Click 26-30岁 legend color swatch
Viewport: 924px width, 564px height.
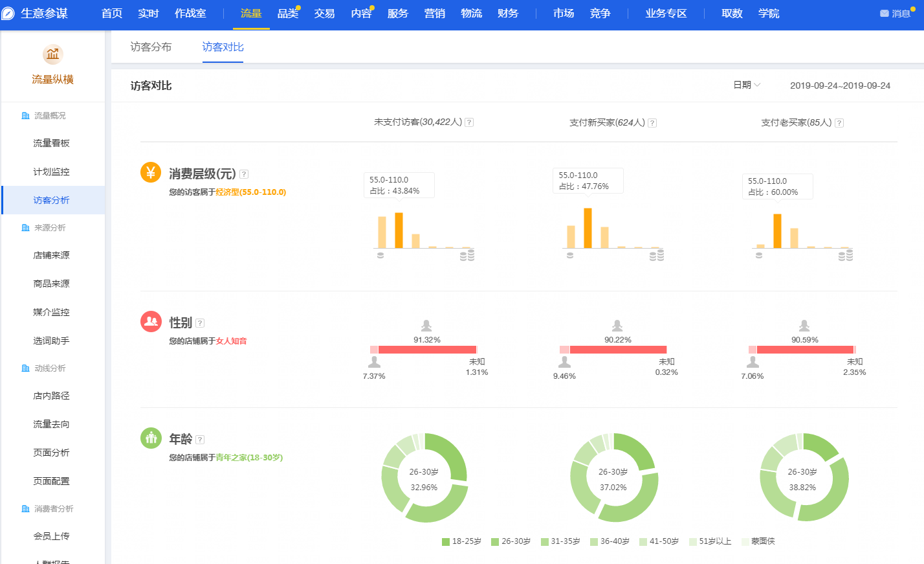tap(495, 542)
